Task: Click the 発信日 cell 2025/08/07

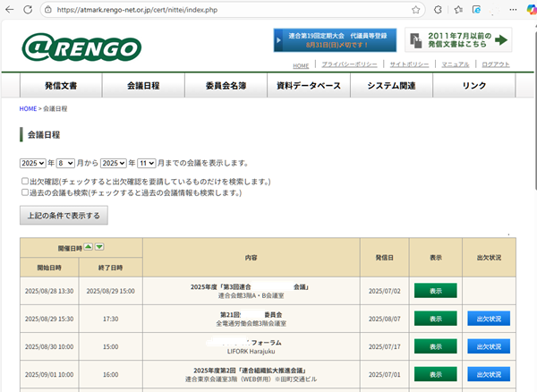Action: 384,319
